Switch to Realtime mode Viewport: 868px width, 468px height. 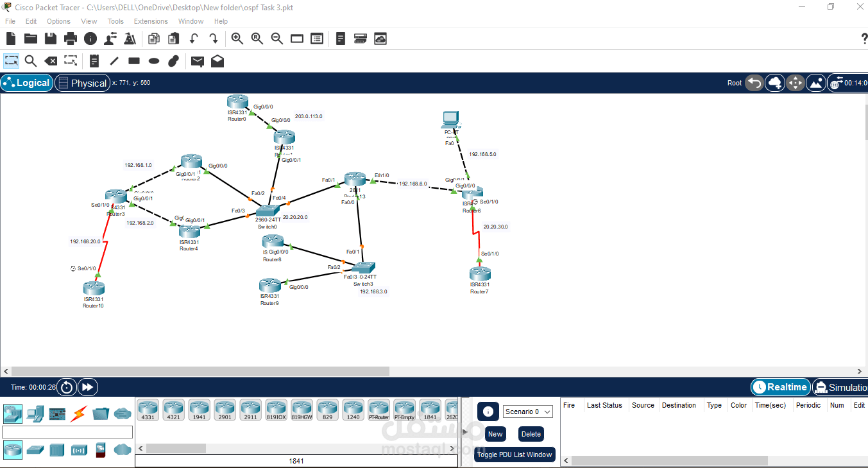[780, 387]
